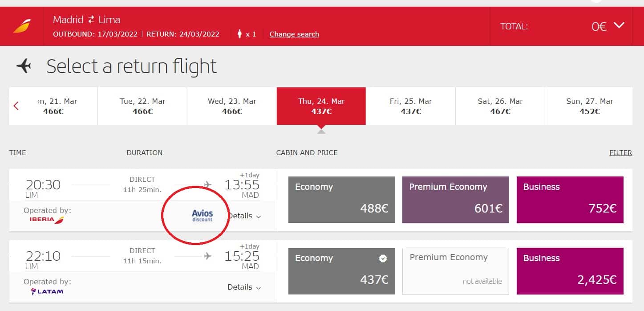The width and height of the screenshot is (644, 311).
Task: Expand Details for the LATAM 22:10 flight
Action: 244,287
